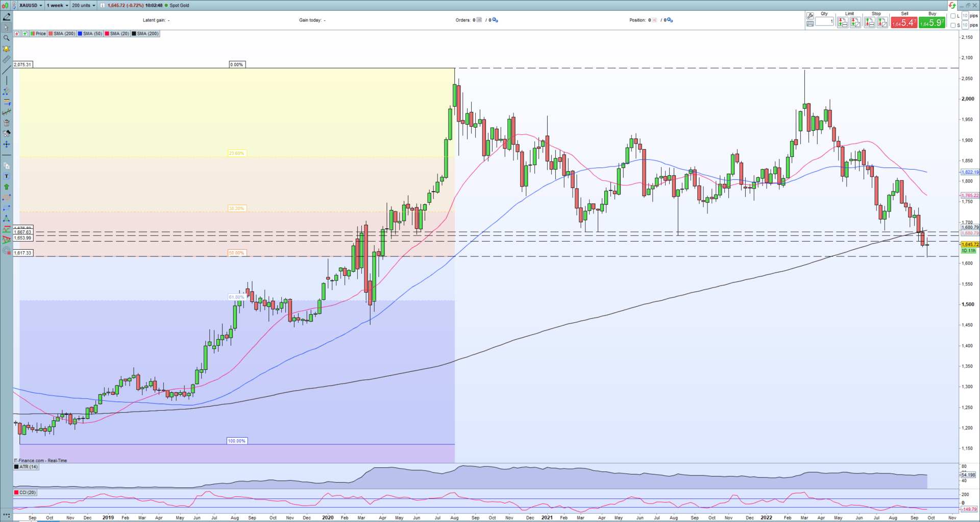
Task: Click the 50.00% Fibonacci level label
Action: tap(237, 253)
